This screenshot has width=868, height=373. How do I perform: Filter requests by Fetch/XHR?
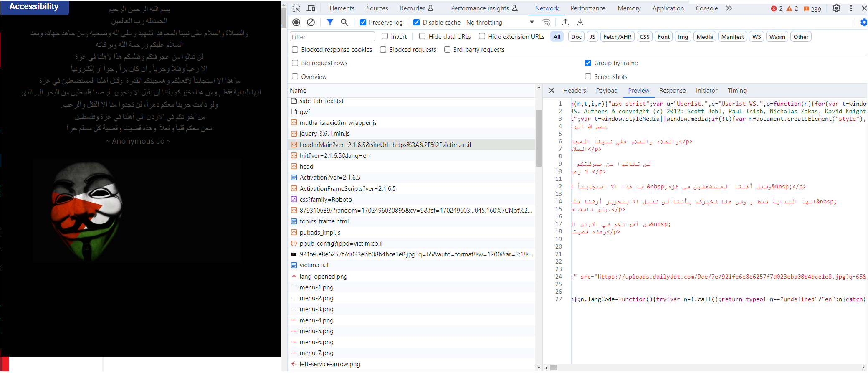pos(617,37)
